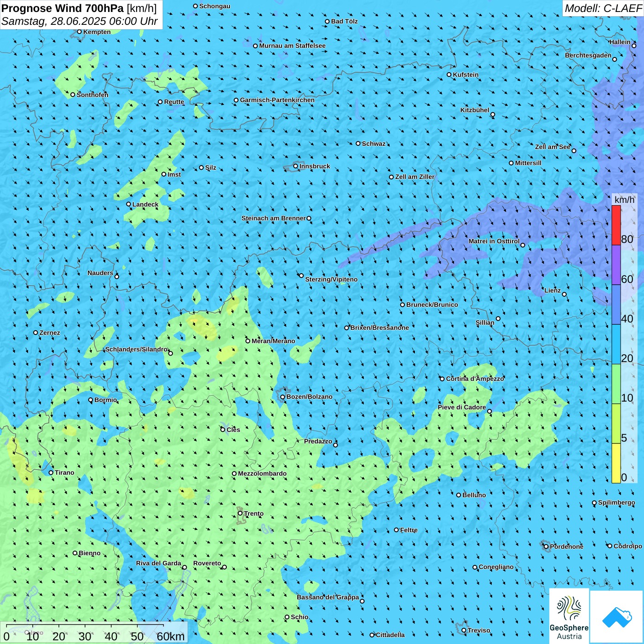This screenshot has height=644, width=644.
Task: Click the Cittadella town label
Action: 390,635
